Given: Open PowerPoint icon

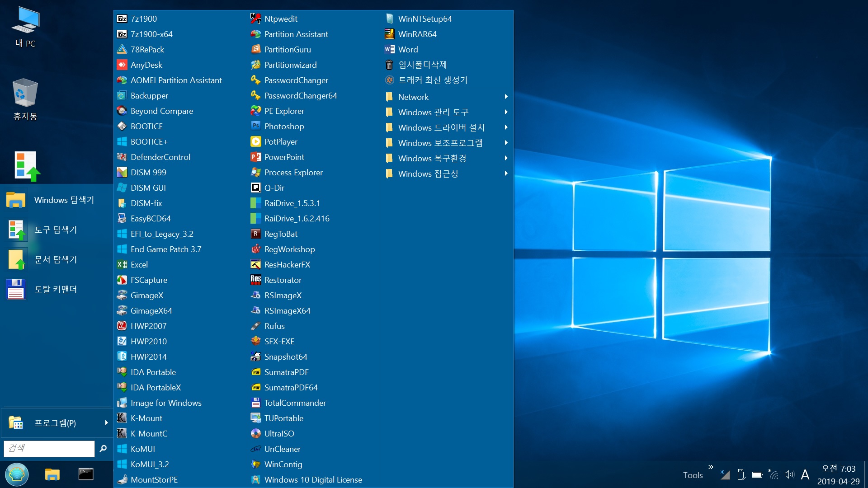Looking at the screenshot, I should 256,157.
